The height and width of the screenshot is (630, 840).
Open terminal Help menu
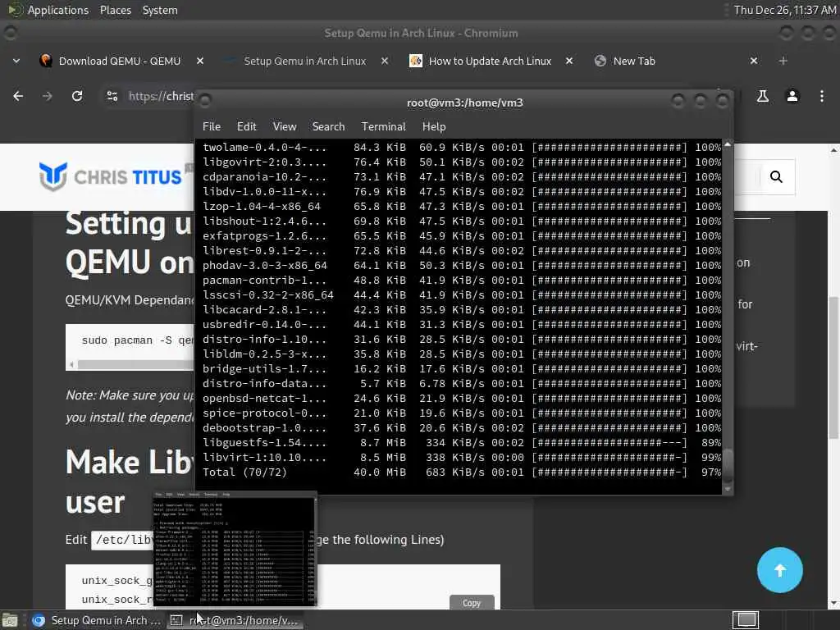point(433,126)
